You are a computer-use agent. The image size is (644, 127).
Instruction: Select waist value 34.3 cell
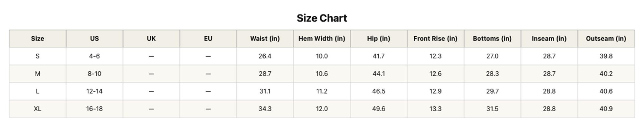click(265, 109)
